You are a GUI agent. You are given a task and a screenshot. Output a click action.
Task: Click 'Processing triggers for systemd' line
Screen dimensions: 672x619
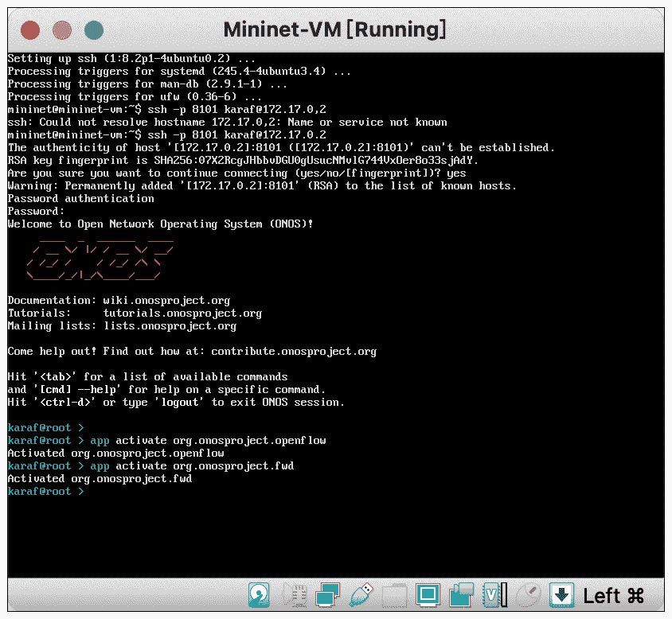179,71
